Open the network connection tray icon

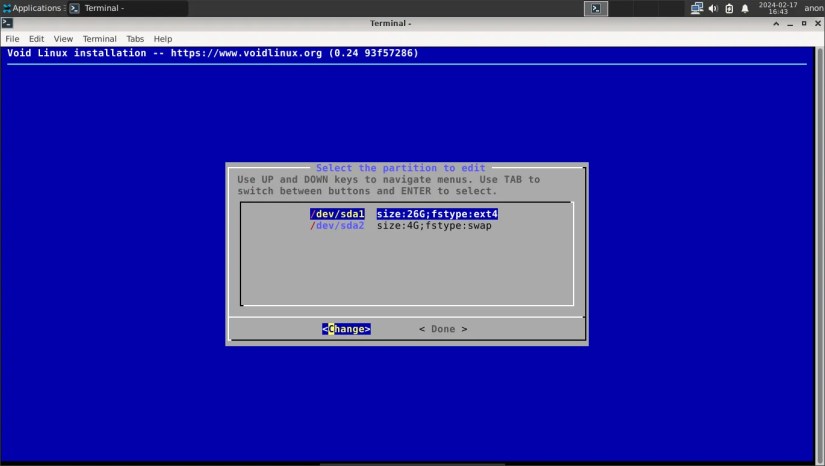point(697,8)
